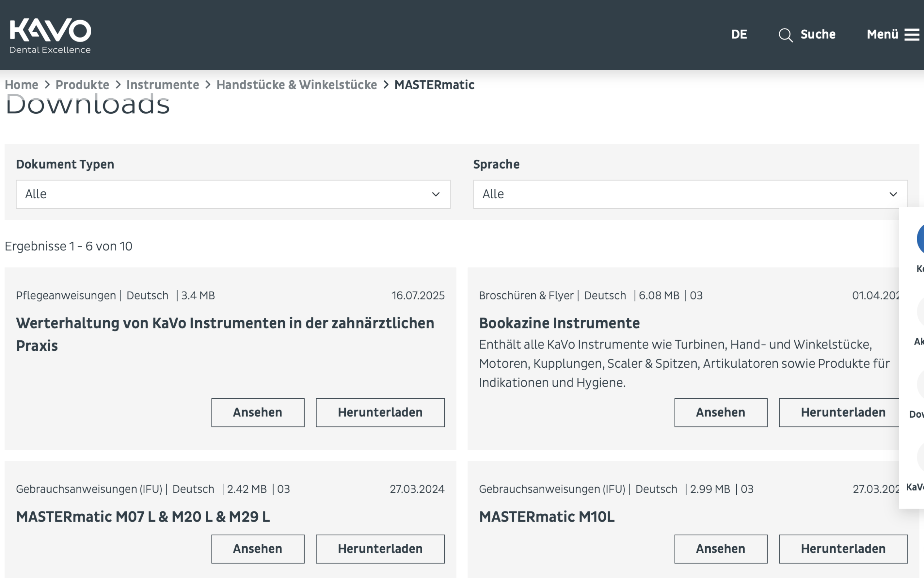Click the '2.99 MB' file size

point(710,489)
